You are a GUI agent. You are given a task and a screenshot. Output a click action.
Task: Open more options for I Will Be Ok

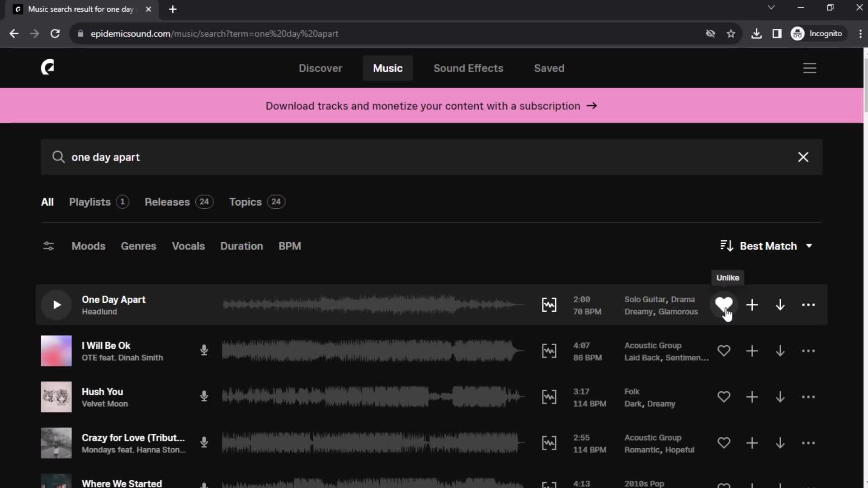pyautogui.click(x=808, y=351)
